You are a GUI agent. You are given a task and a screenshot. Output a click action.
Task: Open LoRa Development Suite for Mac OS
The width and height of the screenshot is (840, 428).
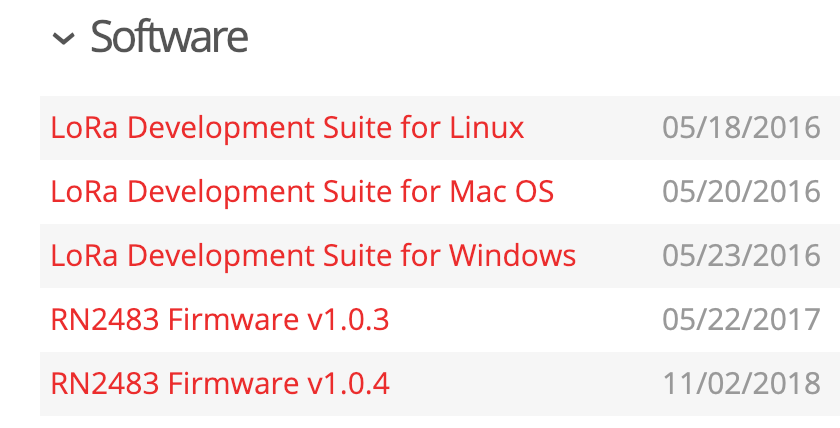302,192
